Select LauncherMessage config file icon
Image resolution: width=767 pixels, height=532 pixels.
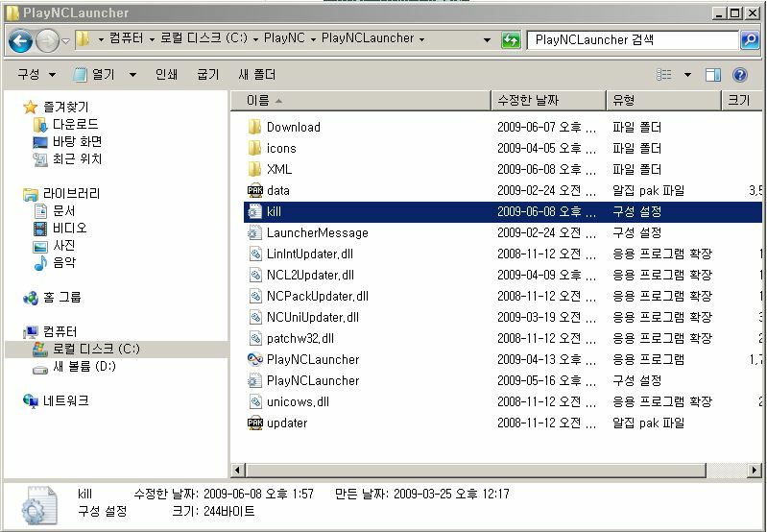point(254,232)
